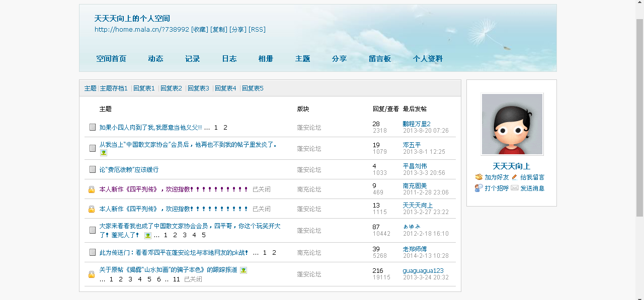Switch to the 相册 navigation tab

[x=266, y=59]
